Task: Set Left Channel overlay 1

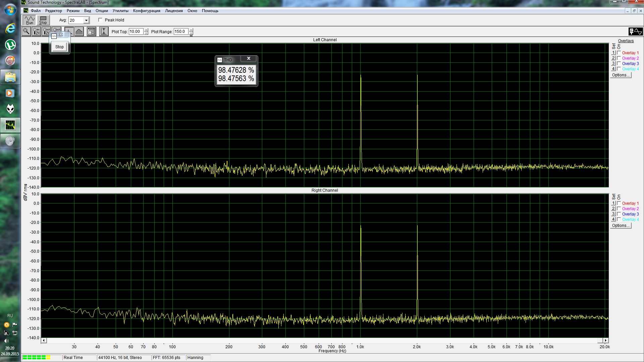Action: click(x=613, y=53)
